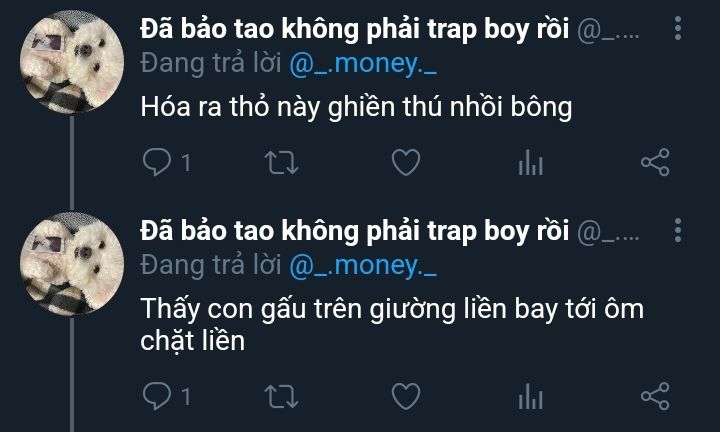Share the 'Hóa ra thỏ này' tweet
Screen dimensions: 720x432
pos(655,163)
